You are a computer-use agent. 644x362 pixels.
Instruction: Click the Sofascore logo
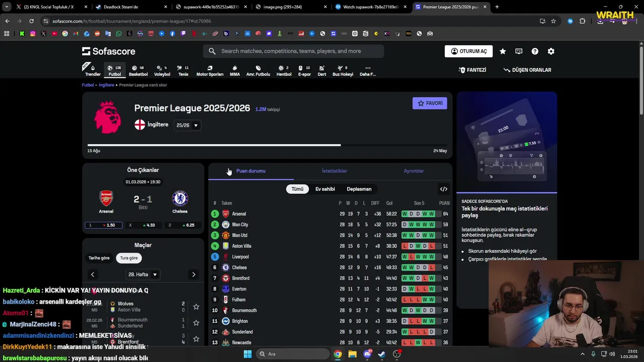pyautogui.click(x=109, y=51)
